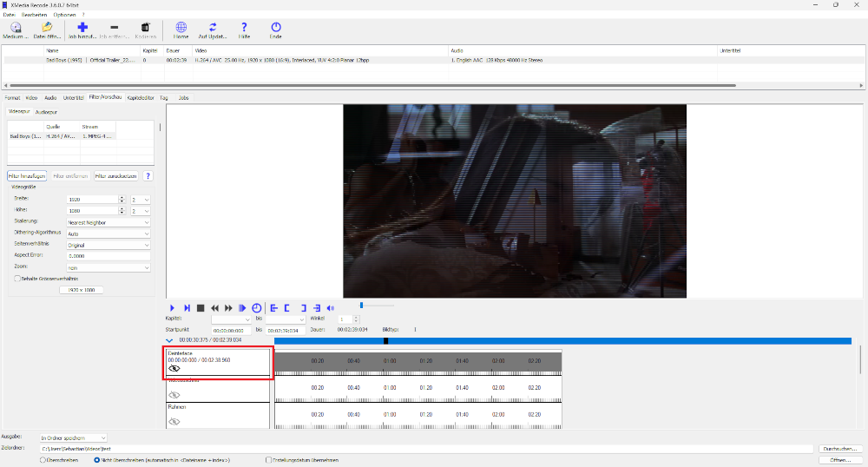Image resolution: width=868 pixels, height=467 pixels.
Task: Check the Erstellungsdatum übernehmen checkbox
Action: [268, 460]
